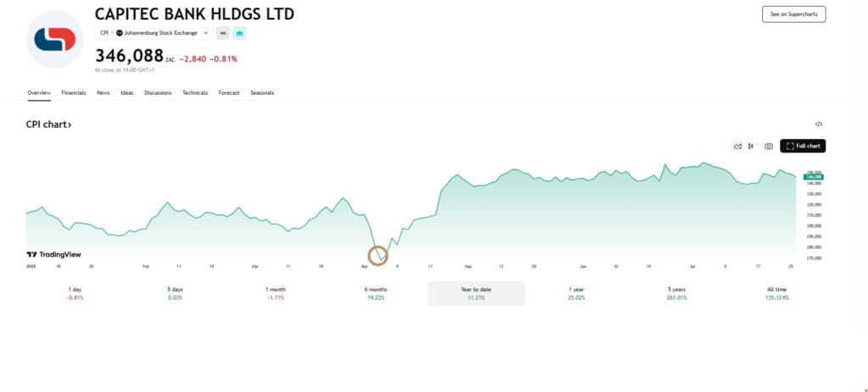
Task: Select the area chart style icon
Action: [x=737, y=146]
